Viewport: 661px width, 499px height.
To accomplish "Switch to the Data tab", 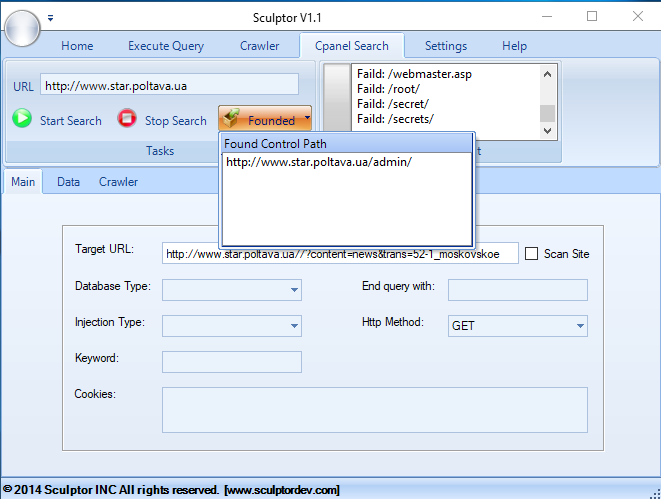I will 68,182.
